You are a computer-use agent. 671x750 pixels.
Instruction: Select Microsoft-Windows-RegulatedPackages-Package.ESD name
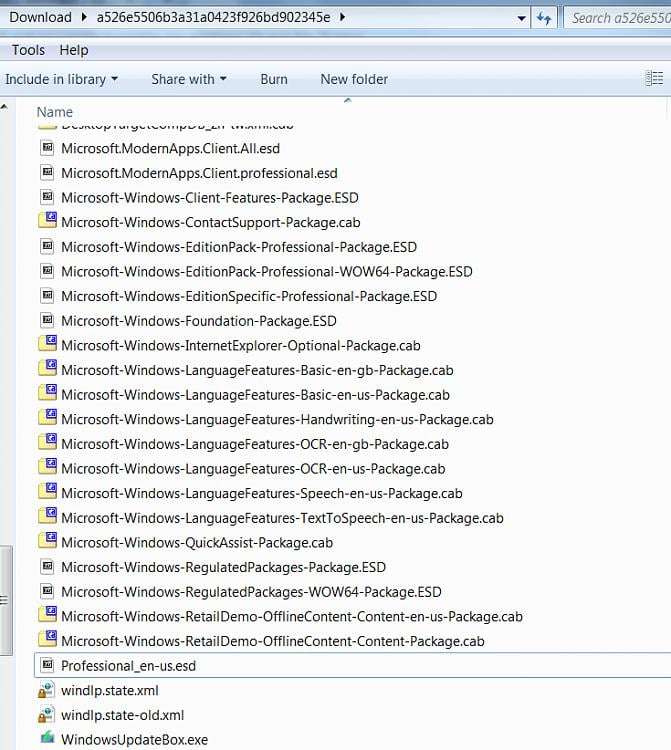tap(223, 567)
